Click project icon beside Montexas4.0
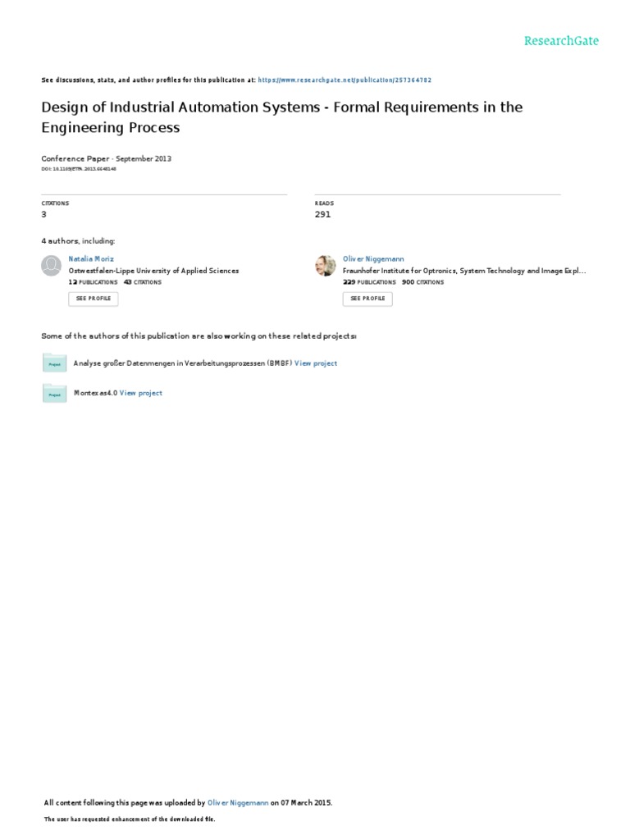Image resolution: width=630 pixels, height=840 pixels. 54,393
